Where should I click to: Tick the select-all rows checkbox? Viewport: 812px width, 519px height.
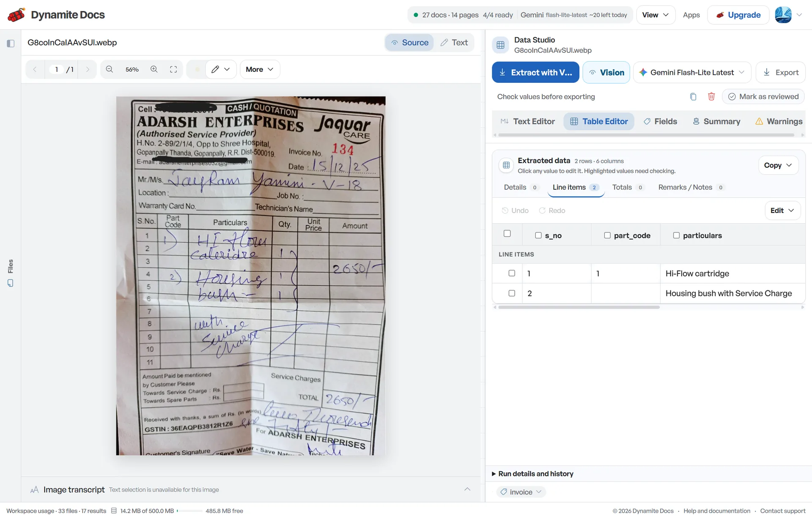click(x=507, y=233)
